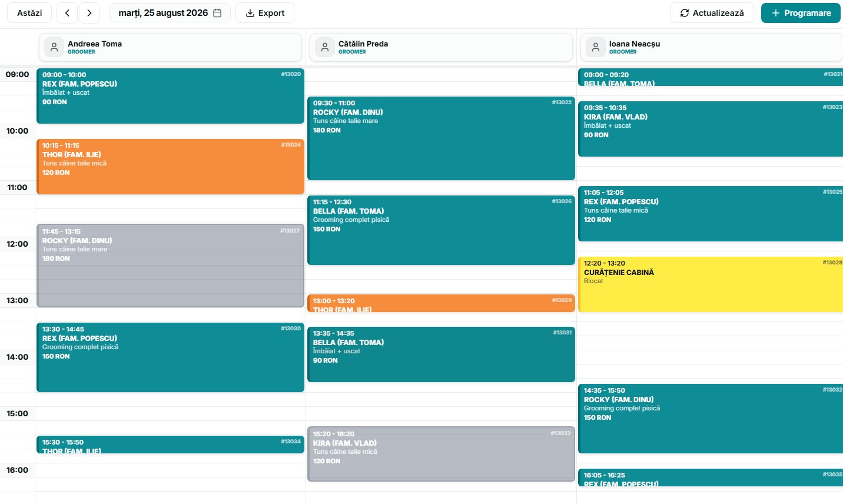This screenshot has height=504, width=843.
Task: Create new appointment with Programare
Action: 801,13
